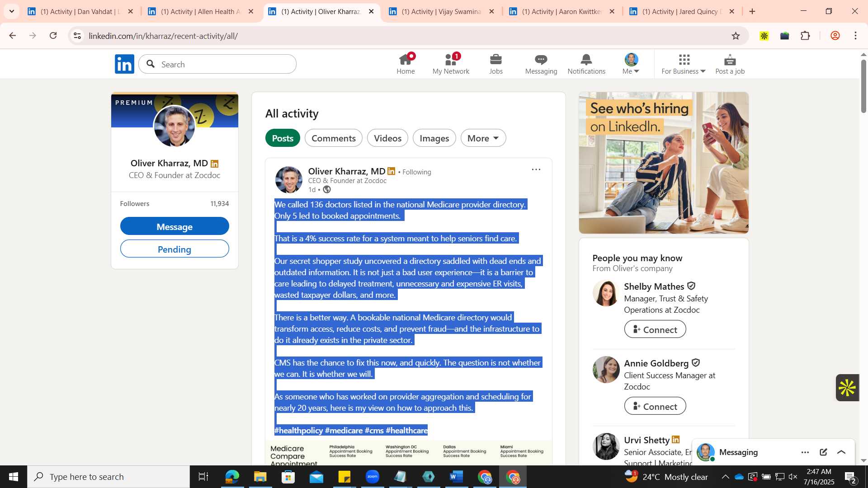Open My Network in the nav bar
This screenshot has height=488, width=868.
point(451,64)
